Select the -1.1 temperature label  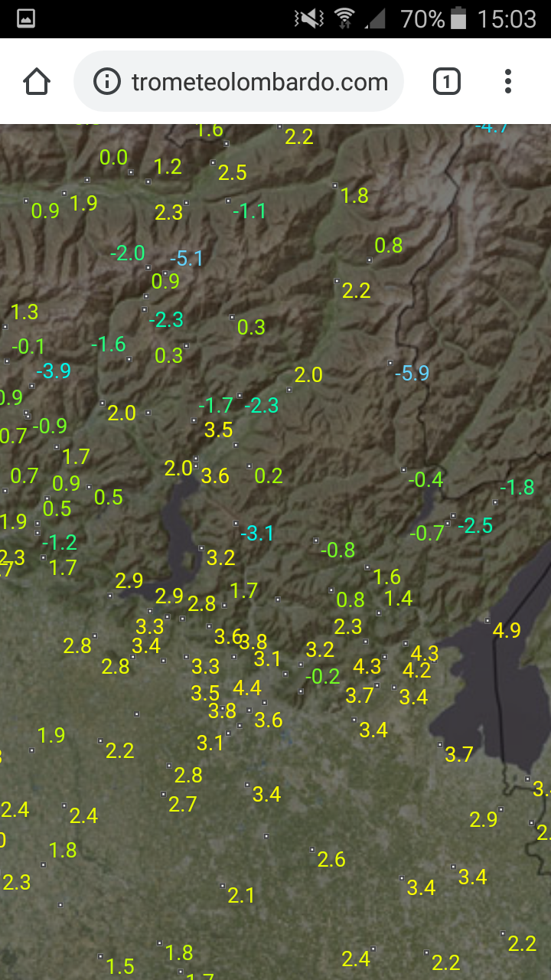249,211
